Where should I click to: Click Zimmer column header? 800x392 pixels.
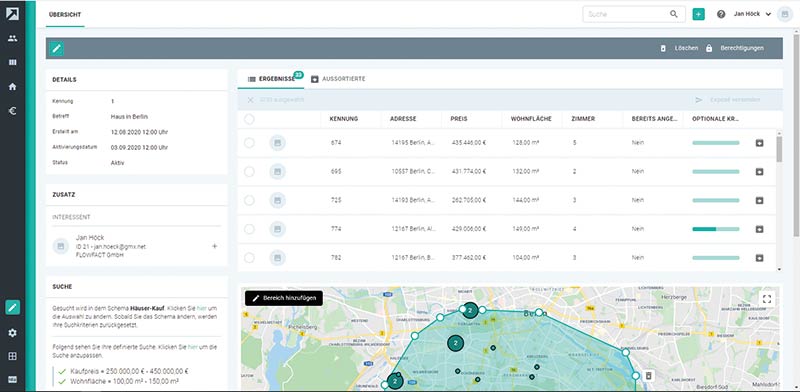point(583,119)
